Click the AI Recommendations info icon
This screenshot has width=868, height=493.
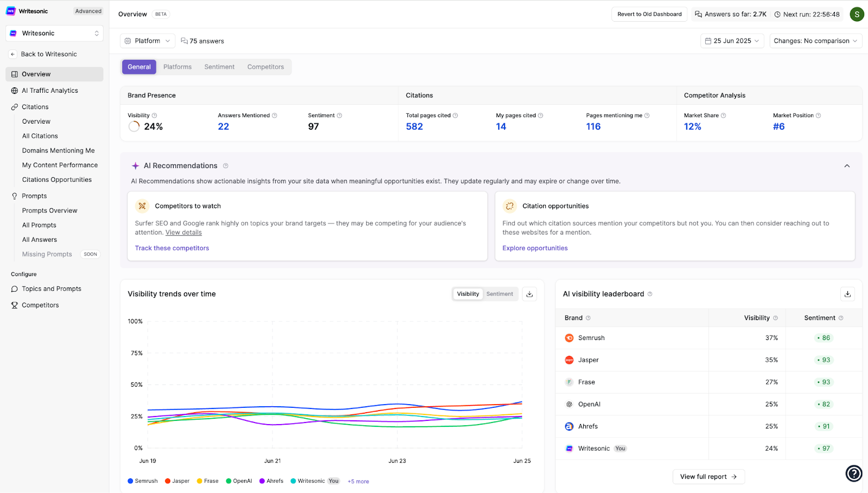click(x=226, y=166)
